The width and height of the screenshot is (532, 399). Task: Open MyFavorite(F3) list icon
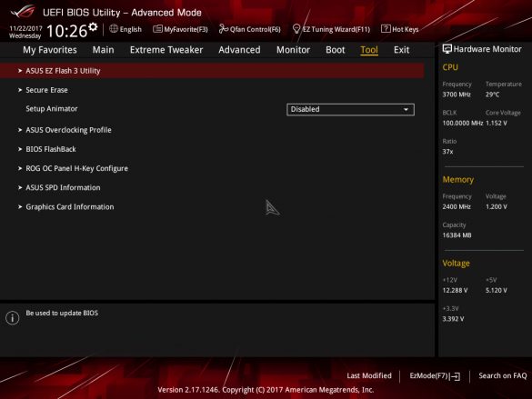point(157,29)
